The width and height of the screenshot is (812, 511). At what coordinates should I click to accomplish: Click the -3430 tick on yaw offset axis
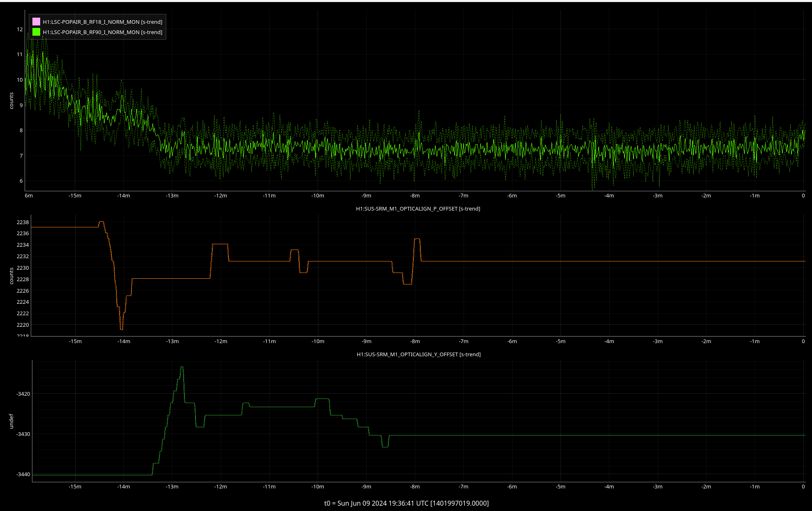23,434
